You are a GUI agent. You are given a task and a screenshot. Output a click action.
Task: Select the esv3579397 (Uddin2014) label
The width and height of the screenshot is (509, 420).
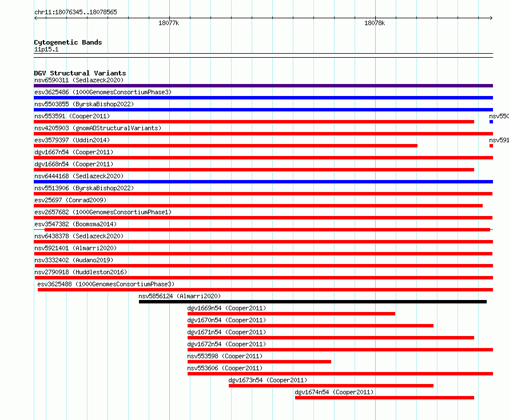[x=72, y=140]
